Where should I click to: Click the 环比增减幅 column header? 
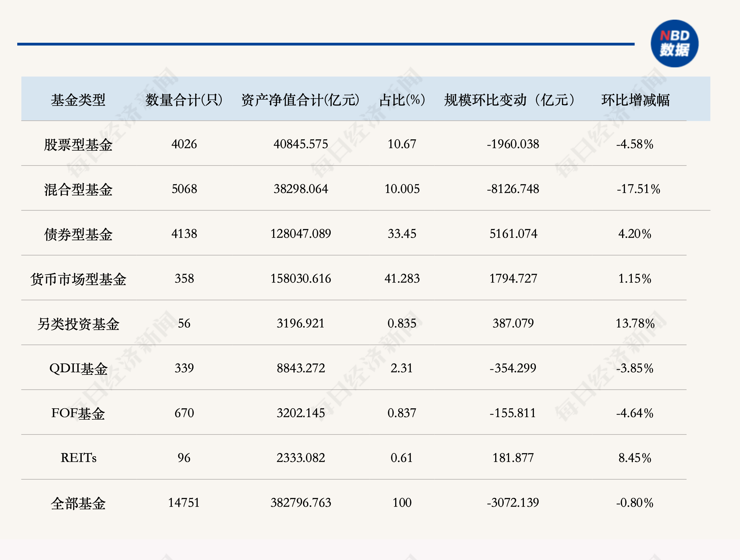coord(635,100)
